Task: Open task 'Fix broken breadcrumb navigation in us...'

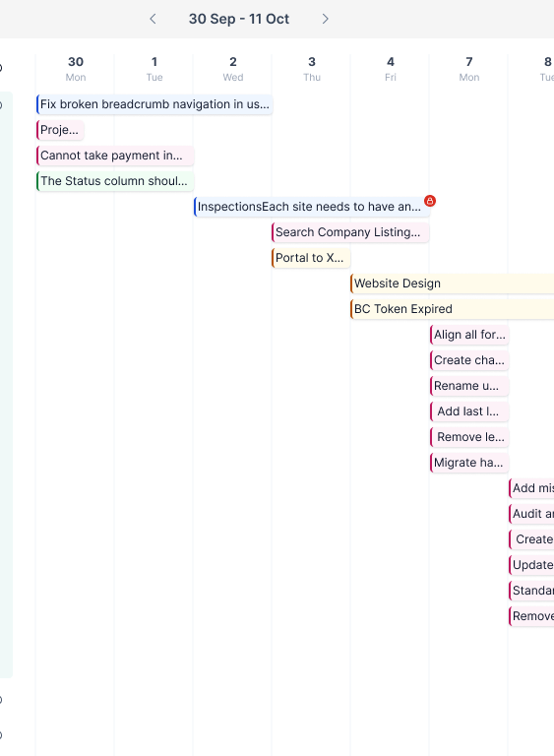Action: click(x=154, y=104)
